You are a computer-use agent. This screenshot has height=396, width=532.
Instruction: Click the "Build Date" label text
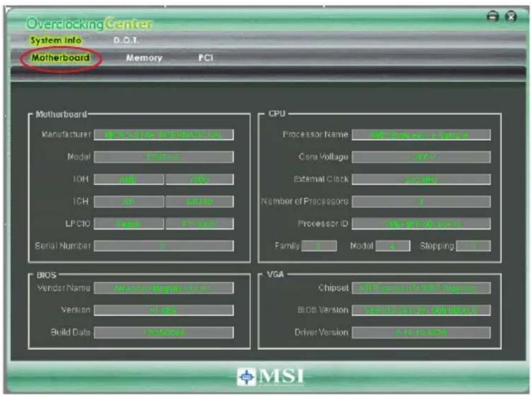coord(71,332)
